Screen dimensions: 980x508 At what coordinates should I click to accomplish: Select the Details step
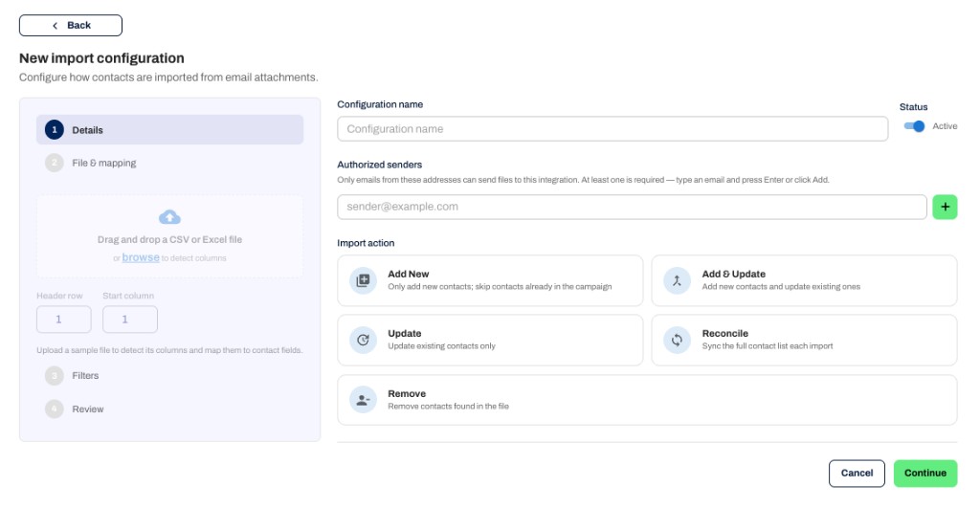pyautogui.click(x=170, y=130)
